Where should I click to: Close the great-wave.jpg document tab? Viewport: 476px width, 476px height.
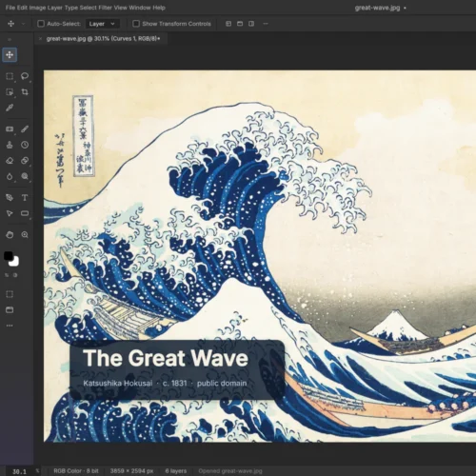tap(40, 39)
